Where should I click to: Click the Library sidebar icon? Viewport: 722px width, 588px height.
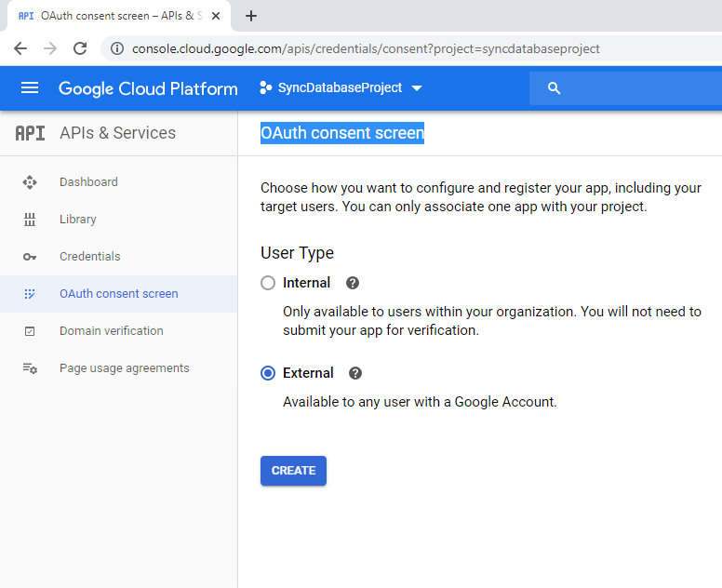pos(30,220)
